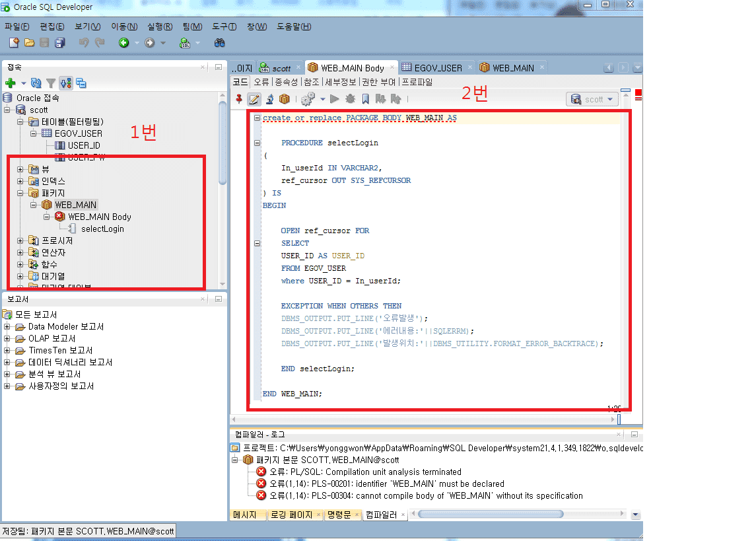756x541 pixels.
Task: Click the Open folder icon in main toolbar
Action: pyautogui.click(x=30, y=43)
